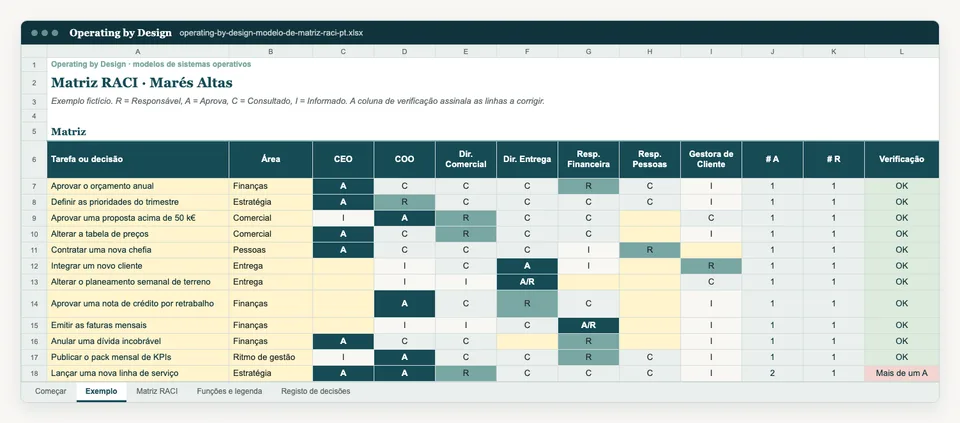The image size is (960, 423).
Task: Click the file name operating-by-design-modelo-de-matriz-raci-pt.xlsx
Action: click(271, 33)
